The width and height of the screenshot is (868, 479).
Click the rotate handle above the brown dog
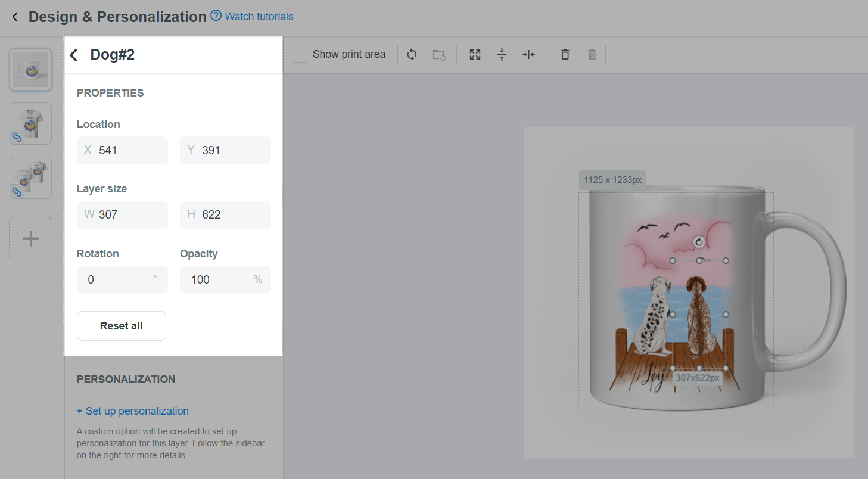[699, 242]
